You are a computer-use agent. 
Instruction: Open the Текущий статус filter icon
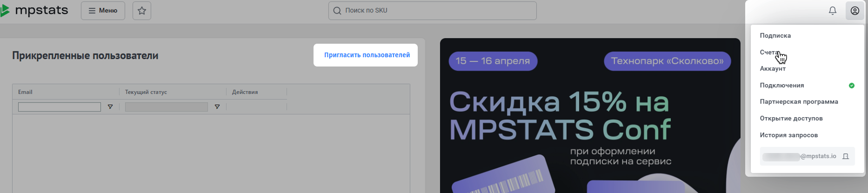click(217, 107)
